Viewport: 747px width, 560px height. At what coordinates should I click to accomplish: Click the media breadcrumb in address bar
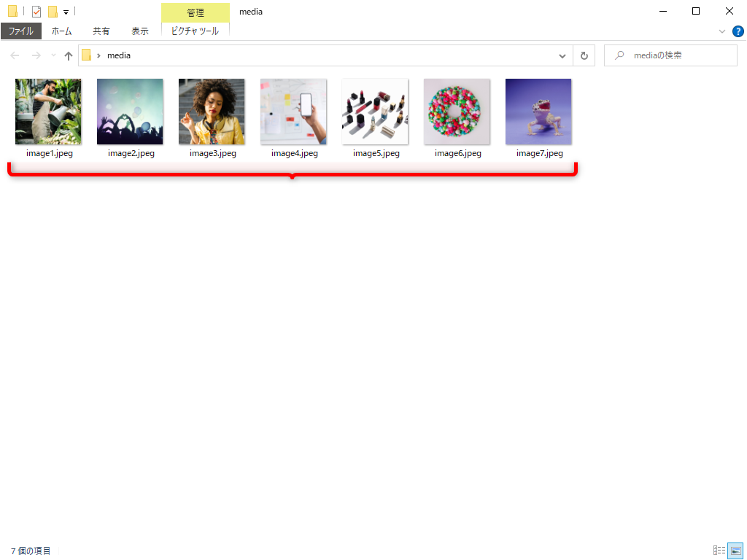(x=119, y=55)
